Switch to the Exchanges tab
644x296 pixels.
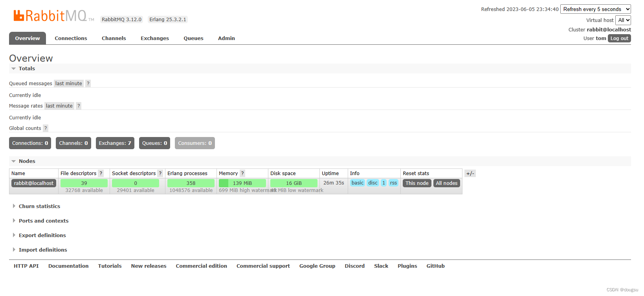pyautogui.click(x=155, y=38)
